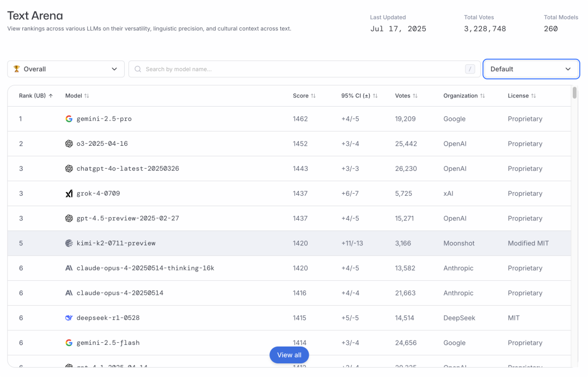Screen dimensions: 588x377
Task: Open kimi-k2-0711-preview model name
Action: click(116, 243)
